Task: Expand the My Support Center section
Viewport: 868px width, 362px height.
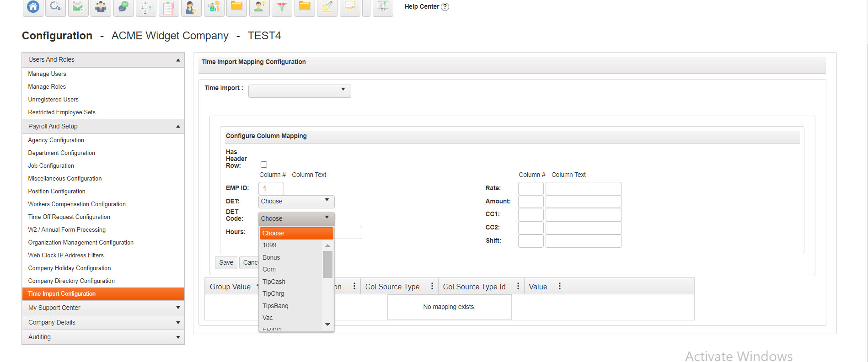Action: pyautogui.click(x=103, y=308)
